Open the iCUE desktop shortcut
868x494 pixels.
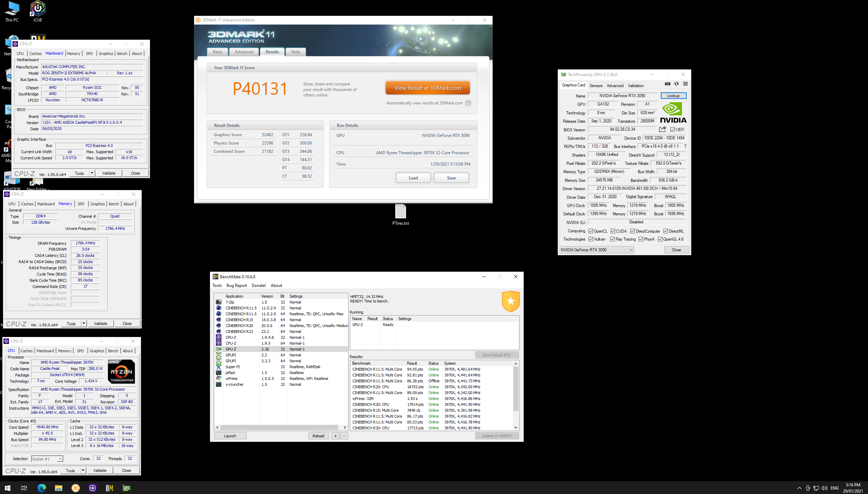point(38,11)
